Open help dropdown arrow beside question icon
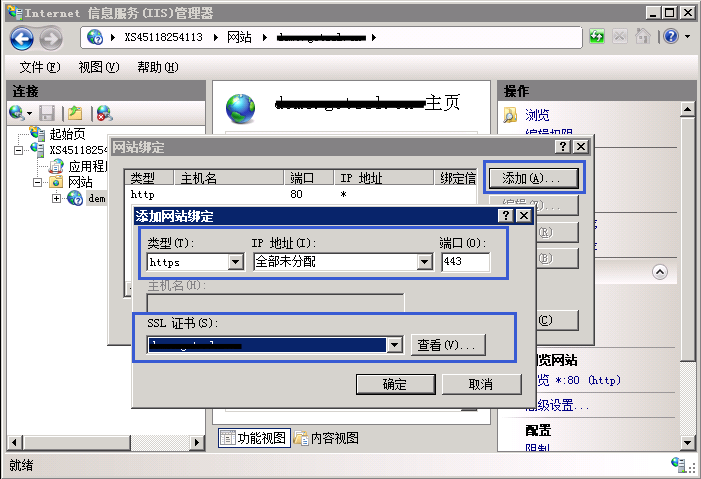 click(x=688, y=37)
